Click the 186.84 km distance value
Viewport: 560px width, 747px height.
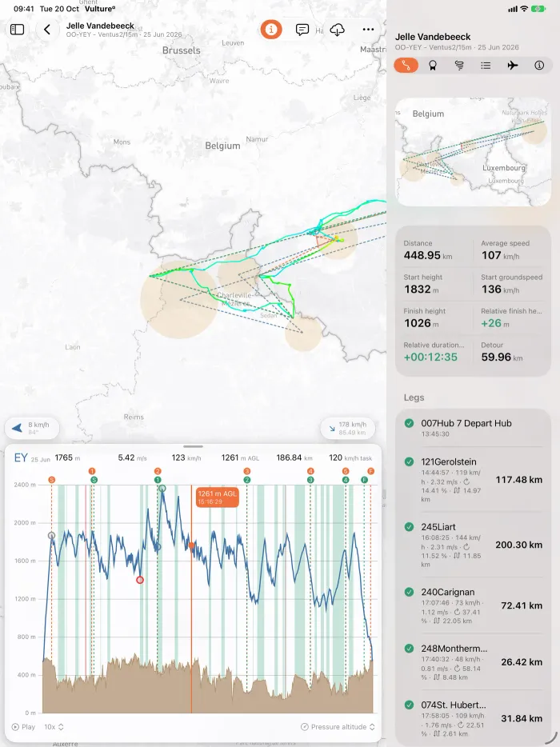point(294,457)
